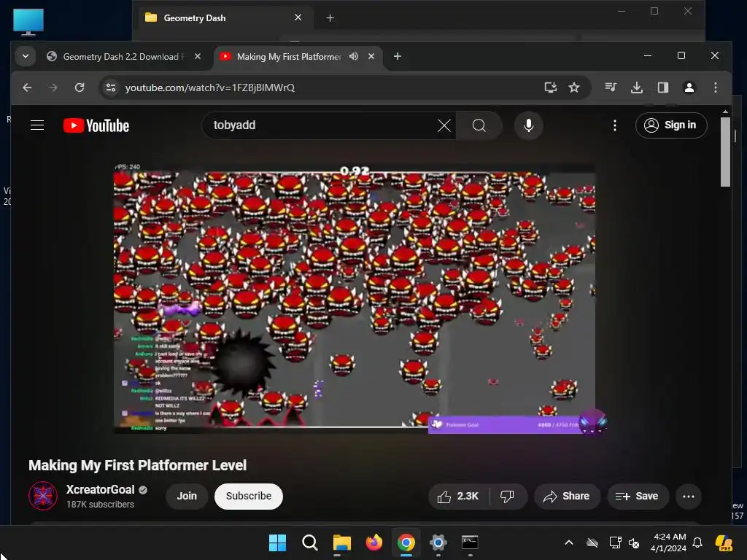Viewport: 747px width, 560px height.
Task: Open the terminal icon in taskbar
Action: (x=470, y=542)
